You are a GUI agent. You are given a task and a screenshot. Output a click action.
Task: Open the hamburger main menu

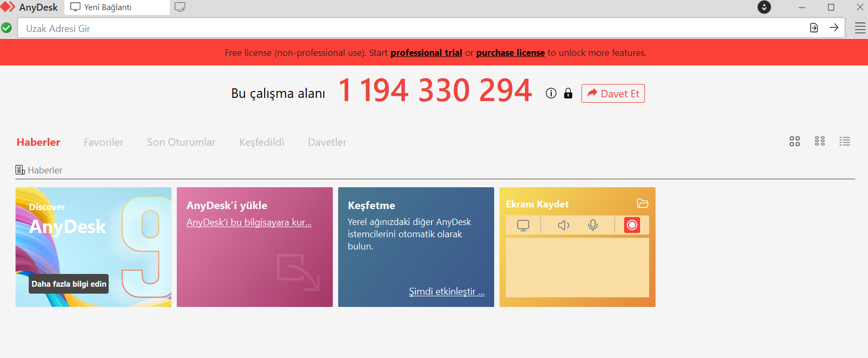coord(860,28)
